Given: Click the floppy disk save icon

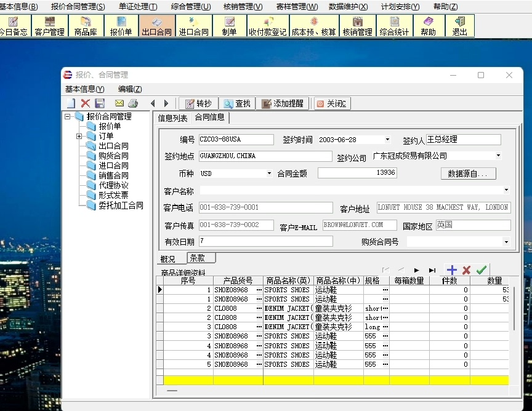Looking at the screenshot, I should pos(100,103).
